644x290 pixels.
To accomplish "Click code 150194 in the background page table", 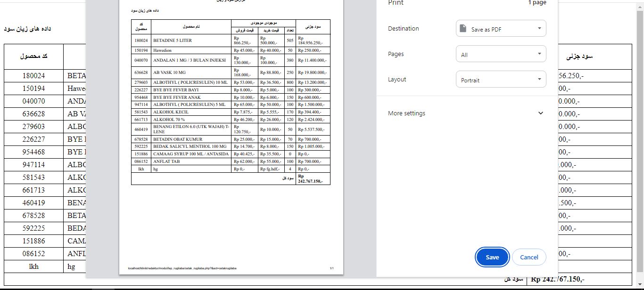I will [x=33, y=89].
